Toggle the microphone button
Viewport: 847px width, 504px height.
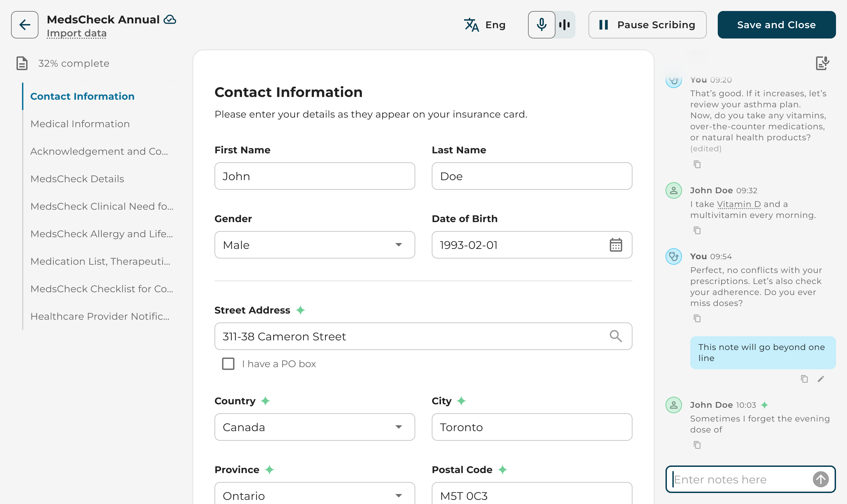[541, 25]
